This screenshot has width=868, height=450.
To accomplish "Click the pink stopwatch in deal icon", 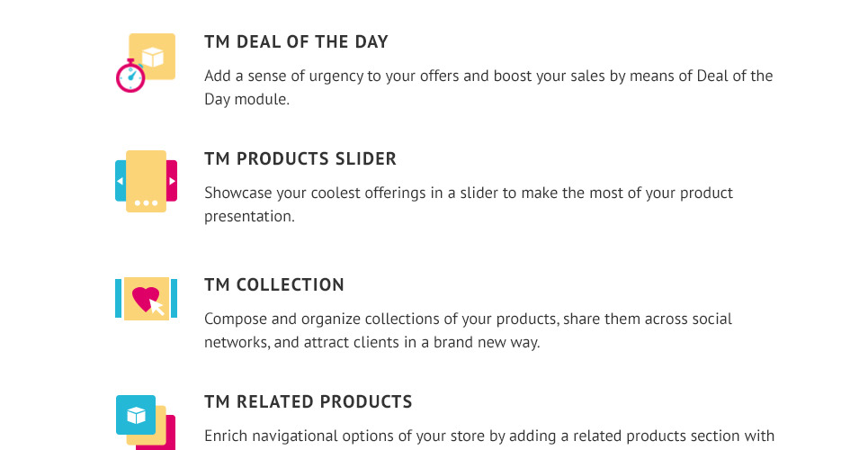I will tap(130, 76).
